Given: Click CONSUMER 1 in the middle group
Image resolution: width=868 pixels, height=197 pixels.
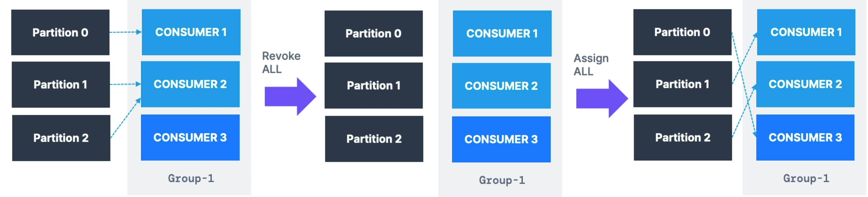Looking at the screenshot, I should coord(502,33).
